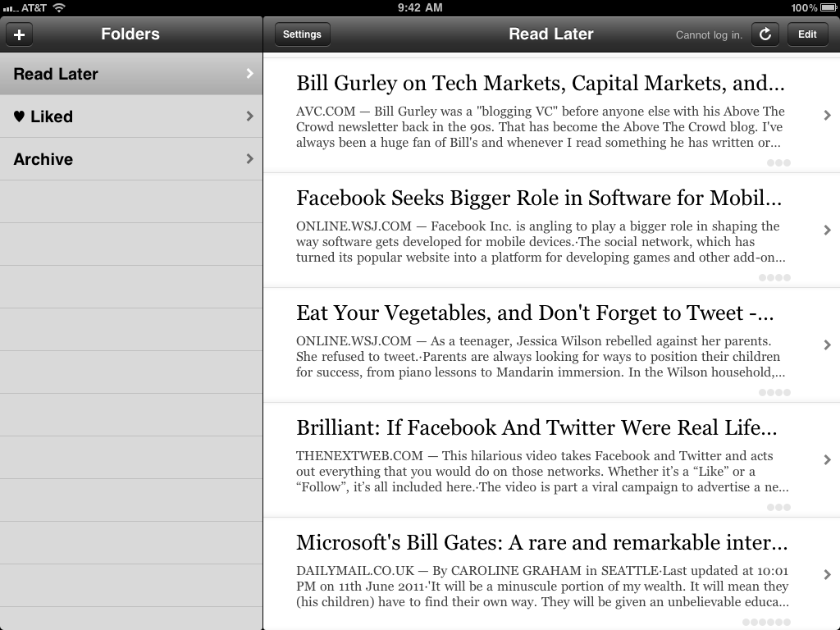This screenshot has width=840, height=630.
Task: Open Bill Gurley on Tech Markets headline
Action: pos(540,84)
